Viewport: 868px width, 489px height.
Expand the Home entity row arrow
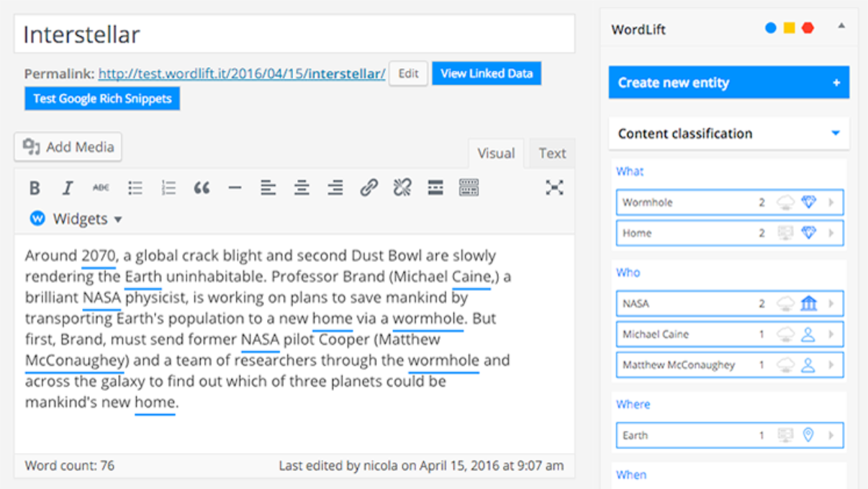[x=831, y=233]
